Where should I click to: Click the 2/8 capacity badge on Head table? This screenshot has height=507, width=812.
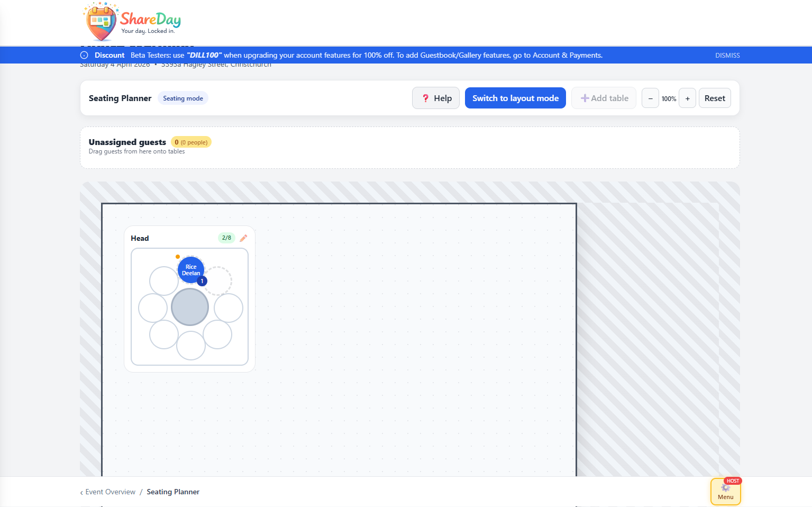coord(226,238)
